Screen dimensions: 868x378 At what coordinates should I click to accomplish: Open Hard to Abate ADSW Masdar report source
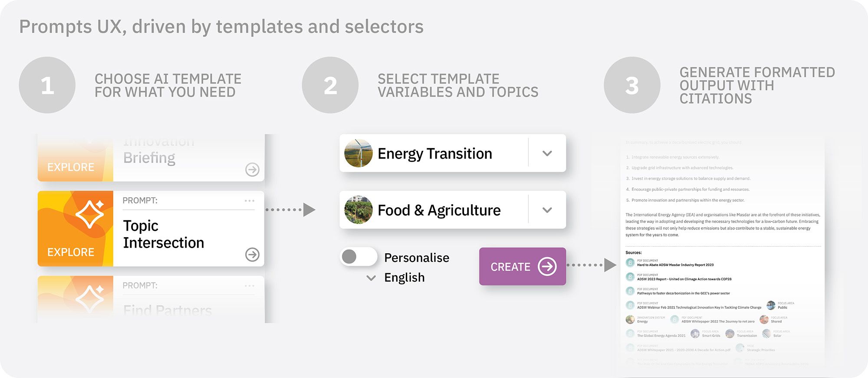pos(675,265)
